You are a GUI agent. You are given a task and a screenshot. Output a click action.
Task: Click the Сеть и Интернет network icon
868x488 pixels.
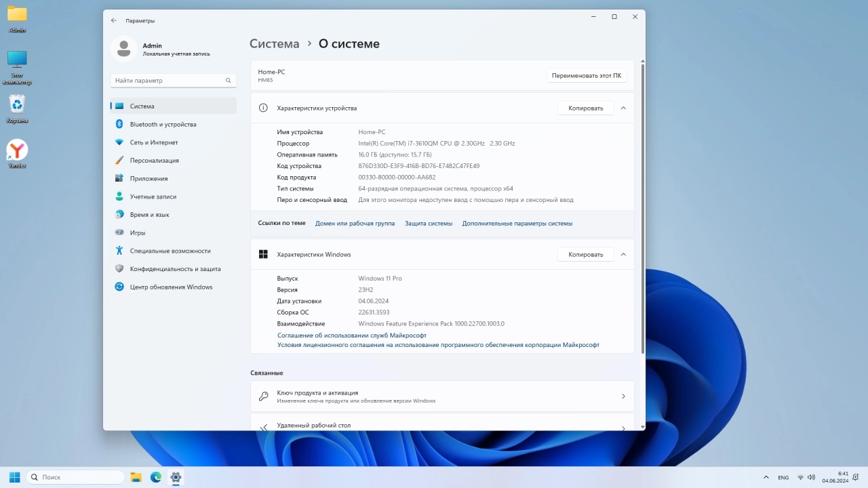[119, 142]
